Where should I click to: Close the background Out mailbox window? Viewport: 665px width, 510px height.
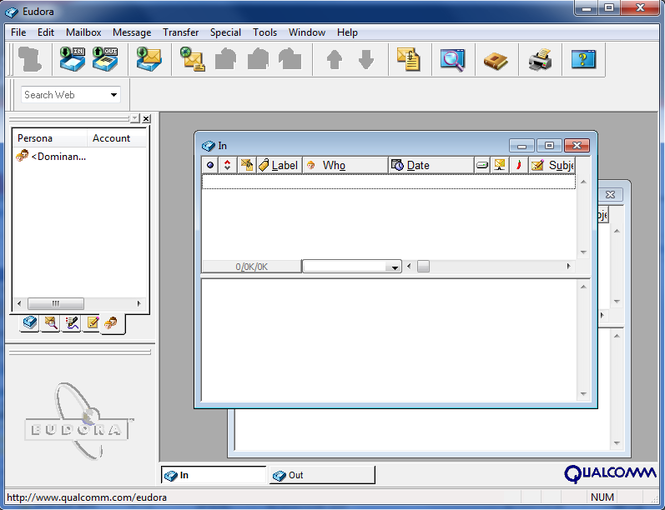[x=610, y=195]
